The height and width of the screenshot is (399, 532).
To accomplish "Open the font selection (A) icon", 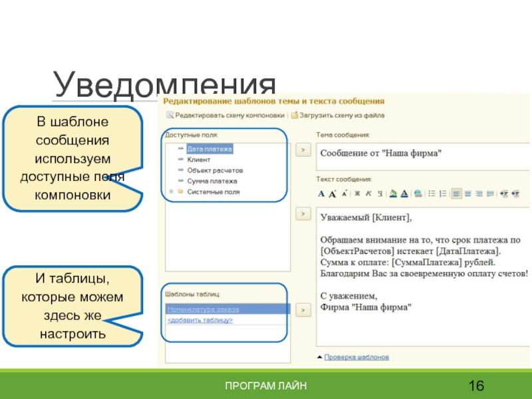I will coord(321,194).
